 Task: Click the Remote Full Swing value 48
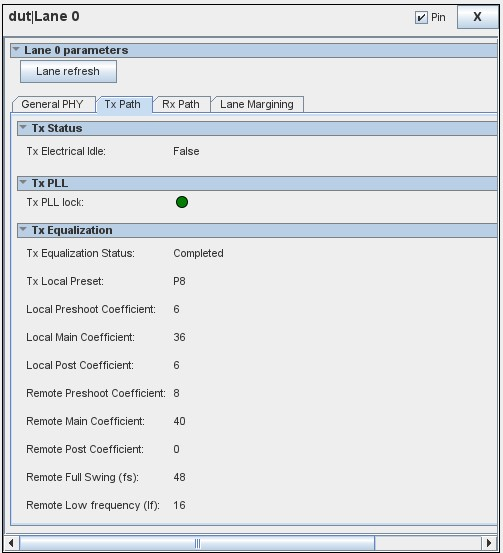(x=179, y=477)
